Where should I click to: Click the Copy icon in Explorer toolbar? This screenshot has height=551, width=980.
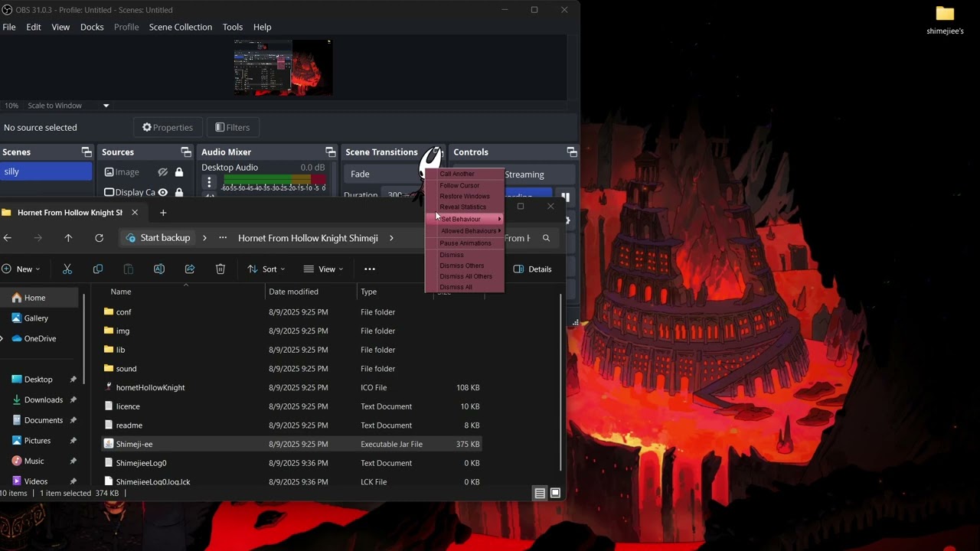(x=98, y=269)
